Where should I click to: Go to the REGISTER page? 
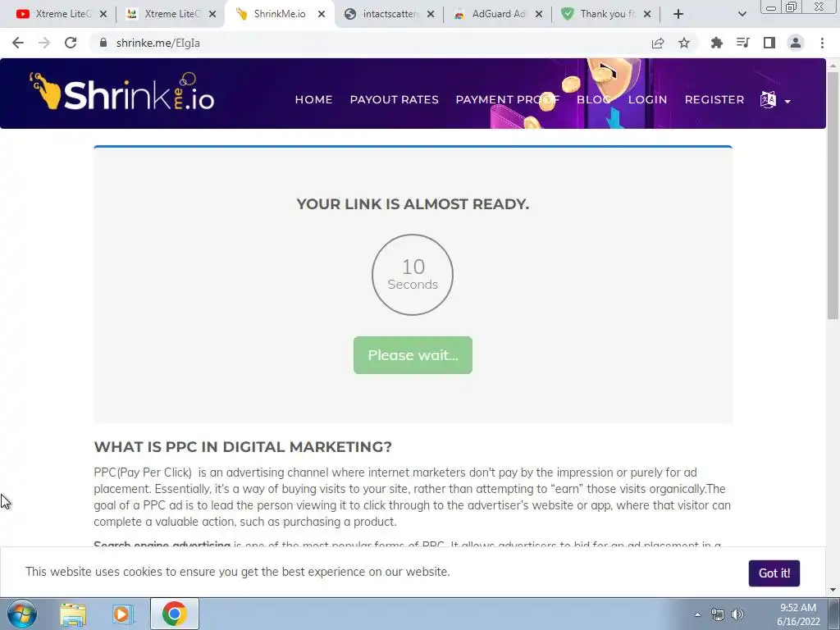point(714,99)
